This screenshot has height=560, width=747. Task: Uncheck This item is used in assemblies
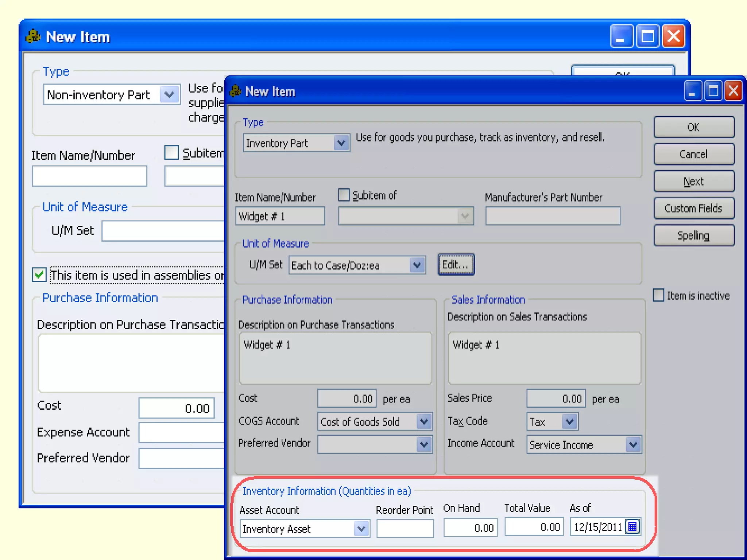click(x=39, y=275)
